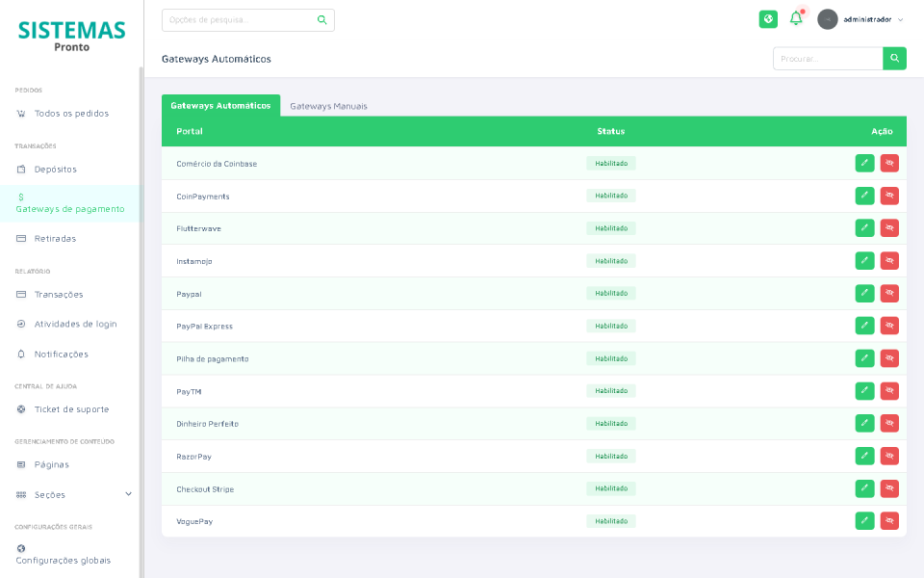924x578 pixels.
Task: Open Páginas from the sidebar icon
Action: pos(20,464)
